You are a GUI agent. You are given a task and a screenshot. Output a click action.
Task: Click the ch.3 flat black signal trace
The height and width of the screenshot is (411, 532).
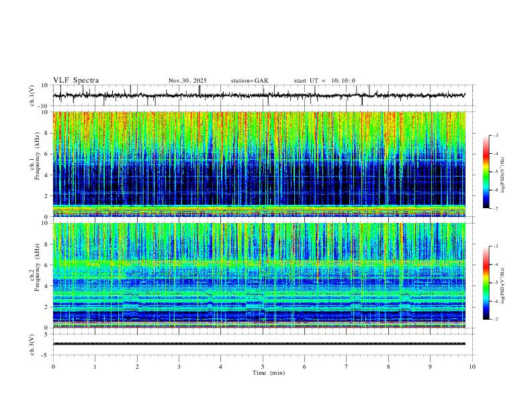click(259, 344)
